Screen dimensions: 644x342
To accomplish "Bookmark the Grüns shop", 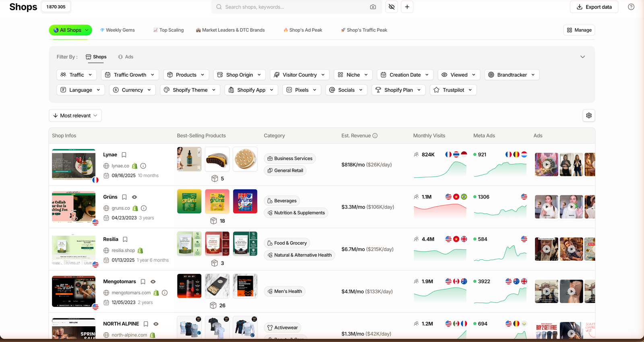I will [124, 197].
